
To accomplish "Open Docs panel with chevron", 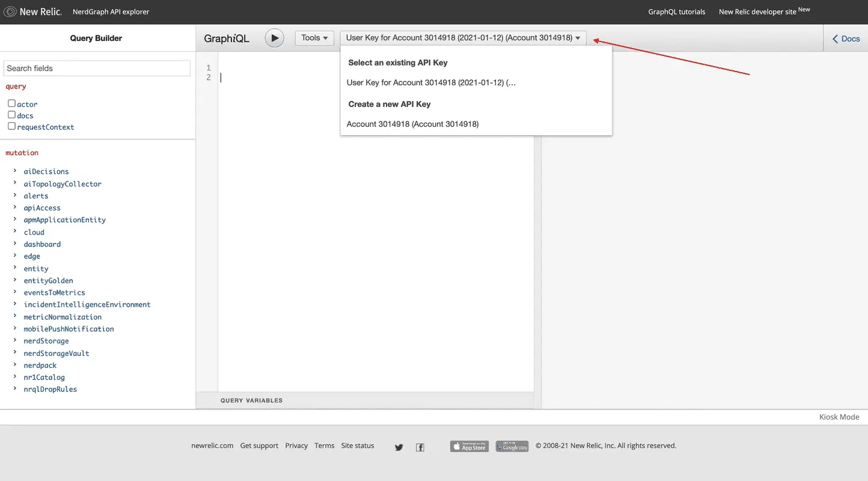I will pyautogui.click(x=845, y=38).
